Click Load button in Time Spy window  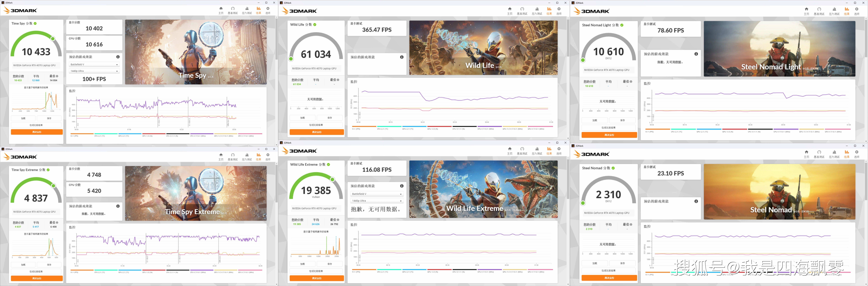point(23,118)
